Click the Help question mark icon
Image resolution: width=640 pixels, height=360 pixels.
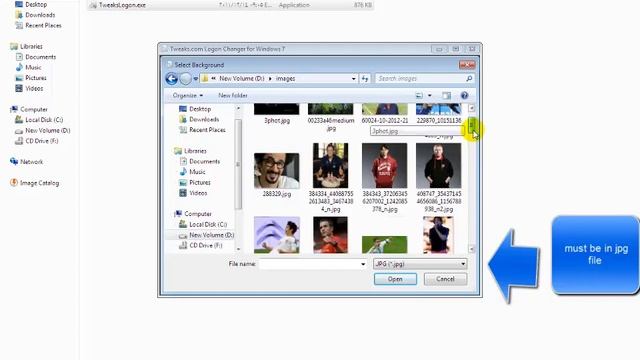pyautogui.click(x=464, y=96)
